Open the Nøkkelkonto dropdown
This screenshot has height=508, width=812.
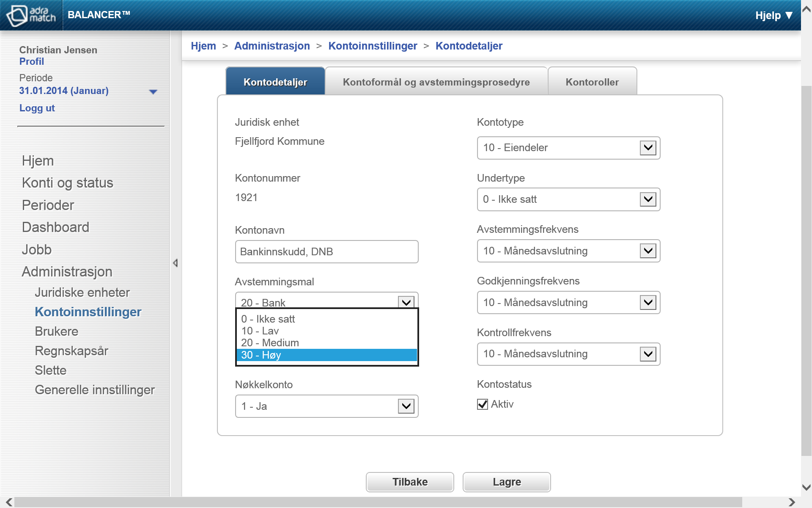point(326,406)
